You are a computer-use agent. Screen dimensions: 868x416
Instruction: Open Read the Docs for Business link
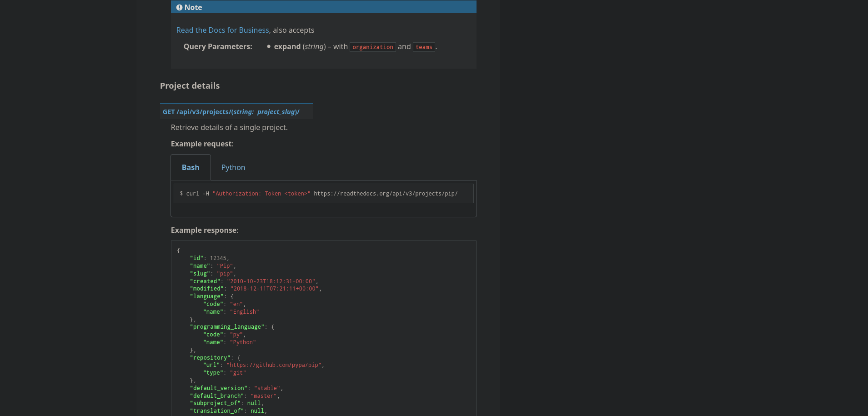[x=223, y=30]
